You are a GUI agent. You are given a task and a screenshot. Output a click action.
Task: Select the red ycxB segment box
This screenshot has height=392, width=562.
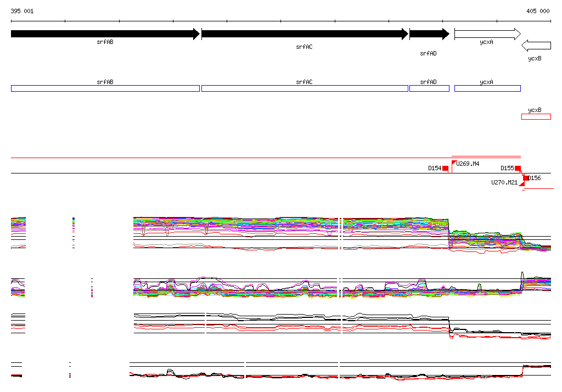click(536, 116)
